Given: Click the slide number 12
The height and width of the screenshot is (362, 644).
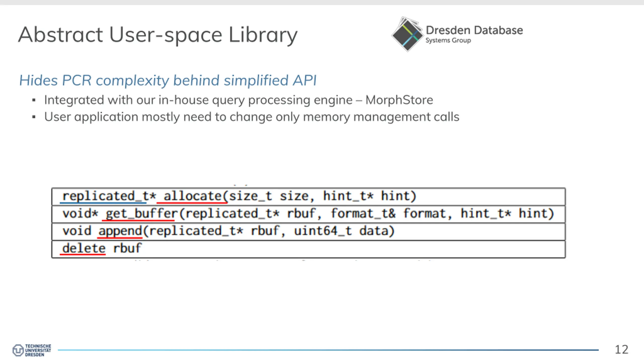Looking at the screenshot, I should tap(621, 350).
